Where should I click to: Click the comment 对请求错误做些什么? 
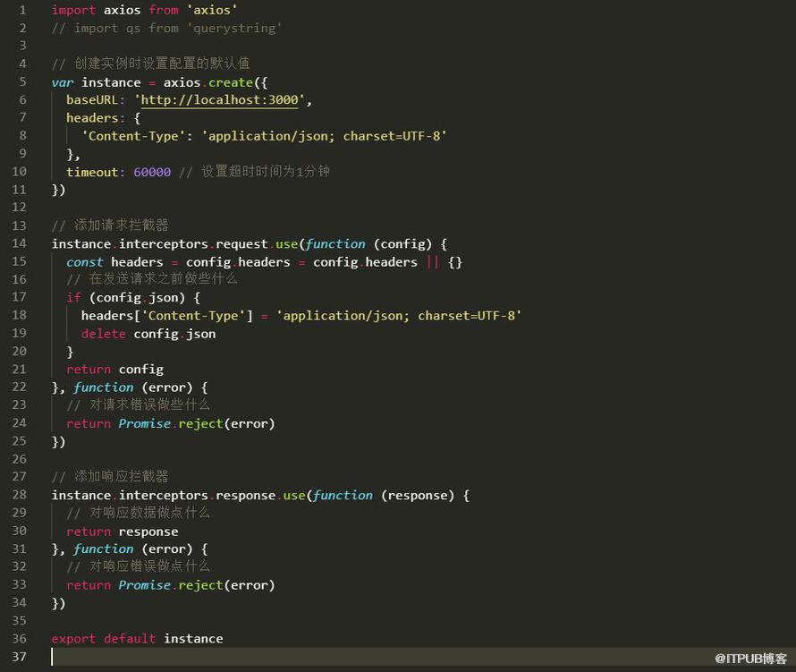tap(138, 404)
